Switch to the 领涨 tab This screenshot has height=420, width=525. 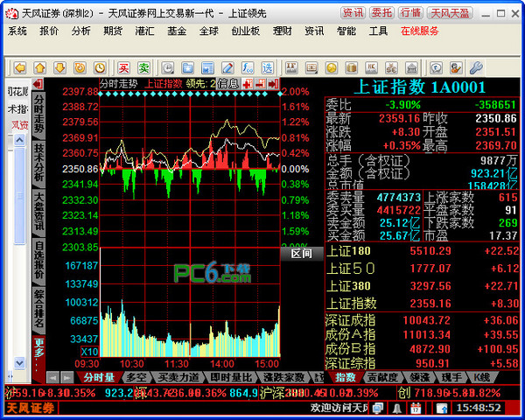420,377
